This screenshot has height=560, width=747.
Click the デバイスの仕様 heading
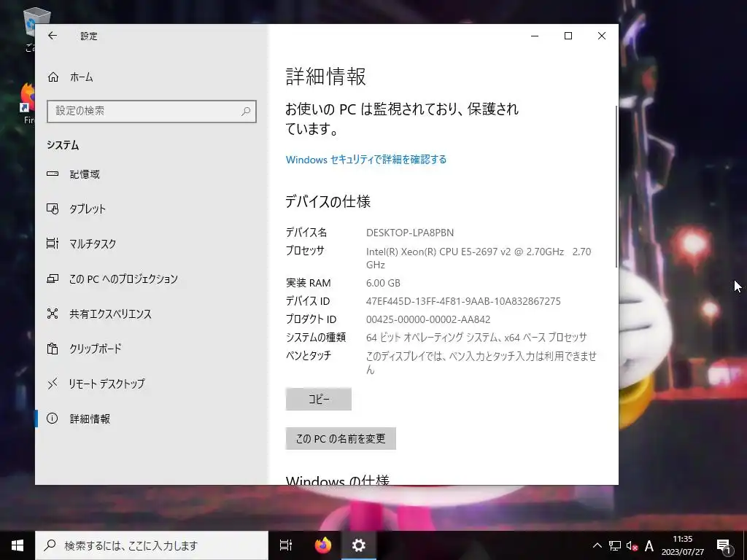click(x=328, y=201)
